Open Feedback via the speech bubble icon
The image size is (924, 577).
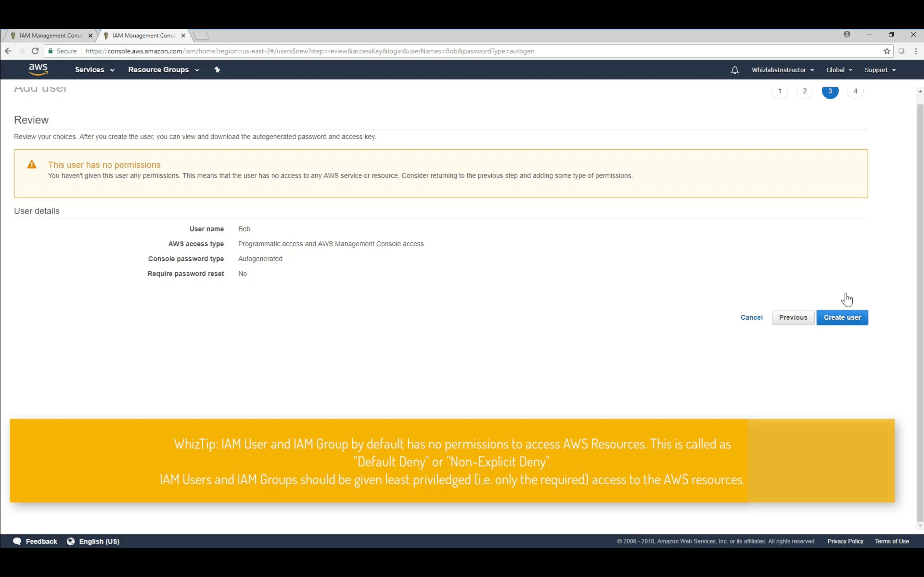point(17,541)
